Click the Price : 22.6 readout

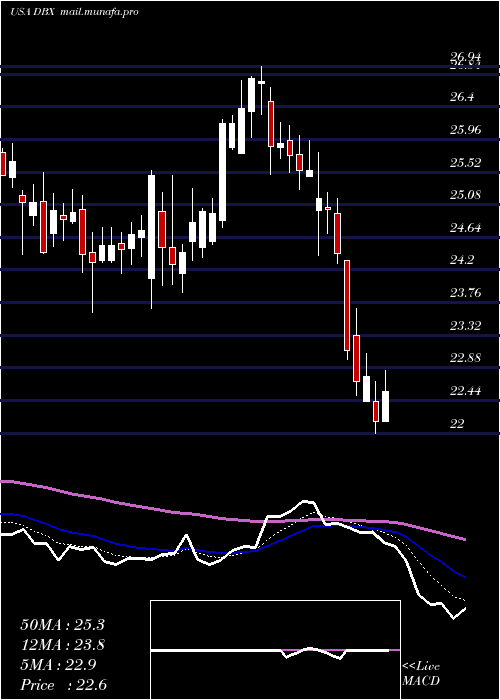63,685
